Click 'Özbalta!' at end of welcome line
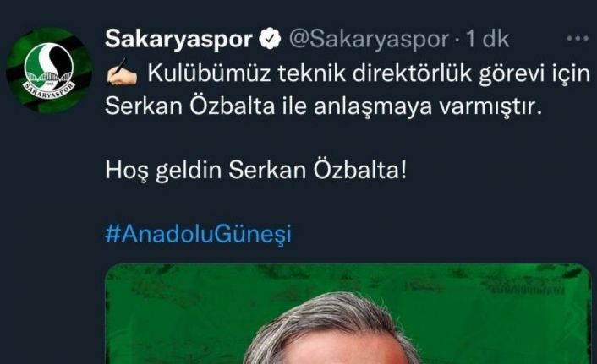 coord(359,169)
